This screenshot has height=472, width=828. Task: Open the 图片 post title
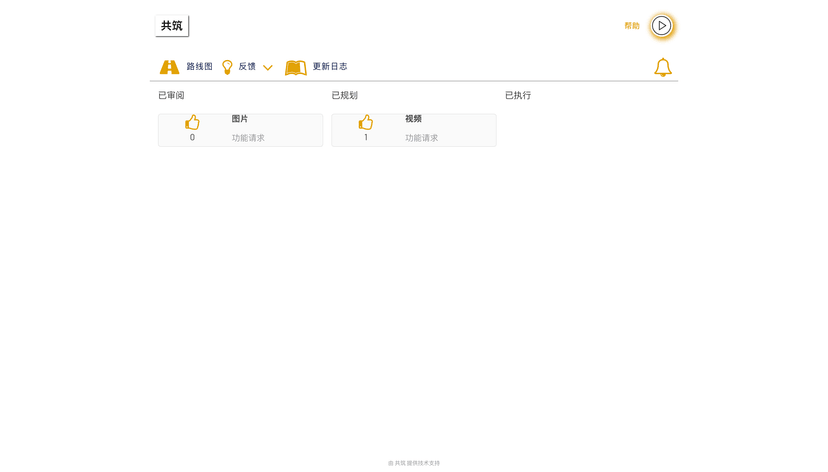click(x=240, y=119)
